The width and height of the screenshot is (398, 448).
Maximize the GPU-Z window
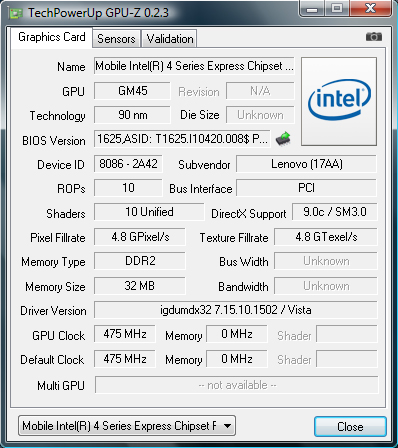(337, 8)
